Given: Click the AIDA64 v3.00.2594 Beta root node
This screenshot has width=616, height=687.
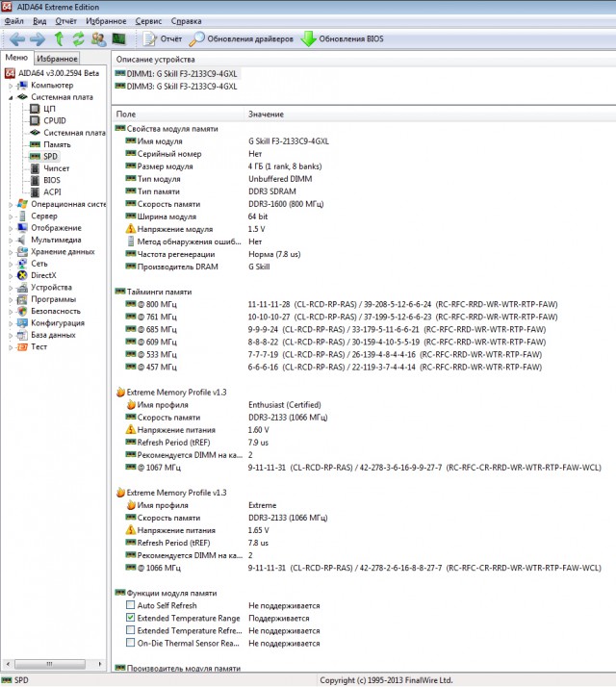Looking at the screenshot, I should (x=52, y=73).
